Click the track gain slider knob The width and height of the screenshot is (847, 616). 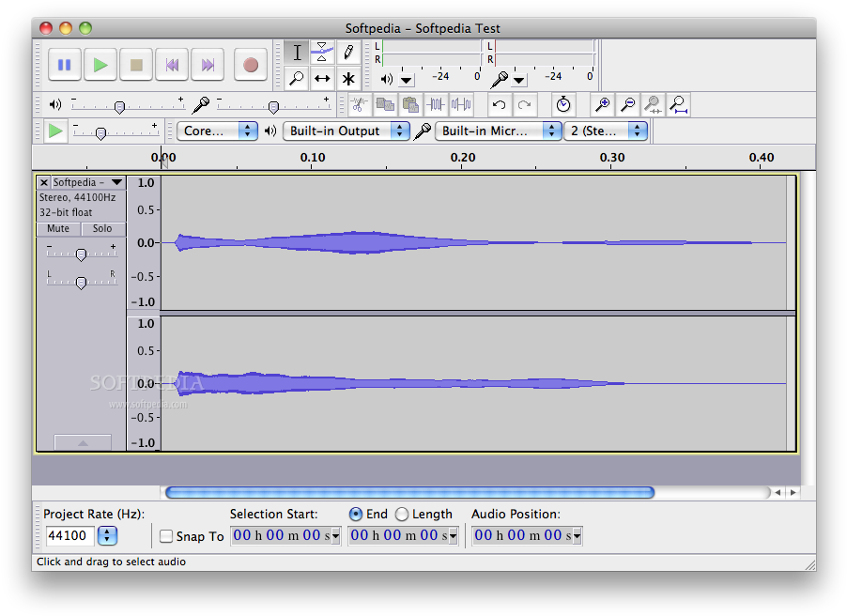pos(82,254)
